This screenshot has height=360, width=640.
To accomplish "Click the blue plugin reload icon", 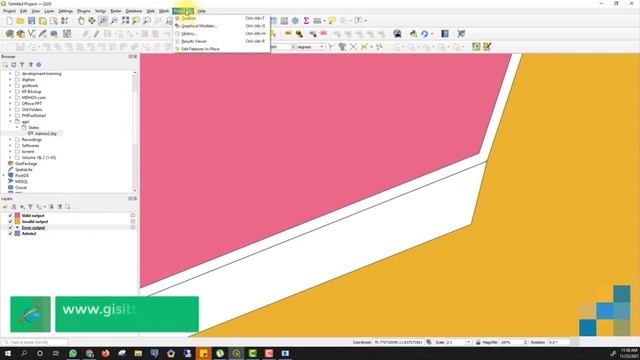I will pos(424,34).
